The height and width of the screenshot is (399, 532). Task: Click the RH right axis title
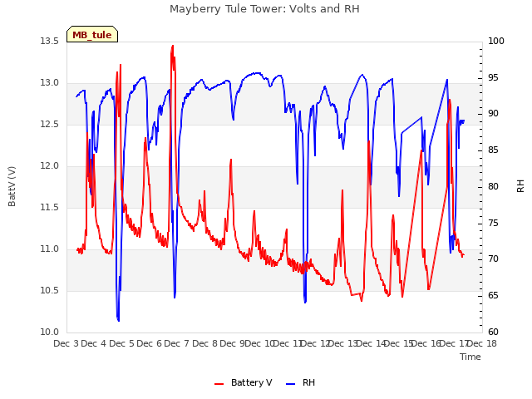tap(520, 186)
